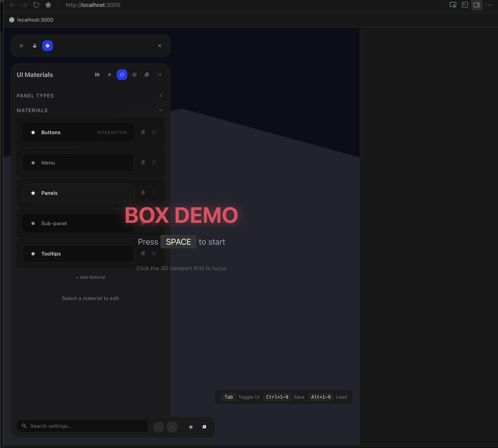The image size is (498, 448).
Task: Click the Search settings input field
Action: pos(81,426)
